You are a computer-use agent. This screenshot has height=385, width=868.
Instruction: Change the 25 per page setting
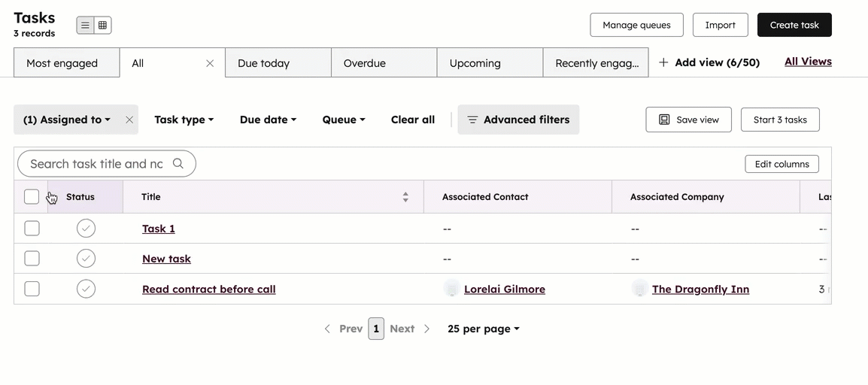click(483, 329)
